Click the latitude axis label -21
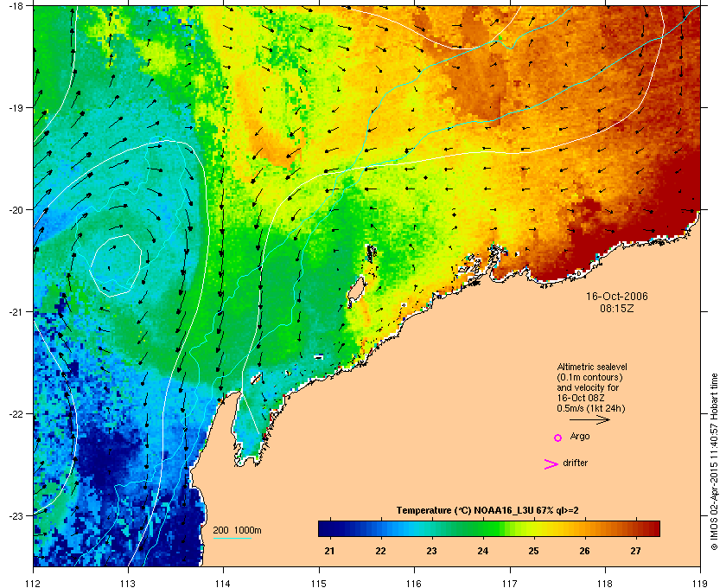The image size is (726, 588). point(16,311)
